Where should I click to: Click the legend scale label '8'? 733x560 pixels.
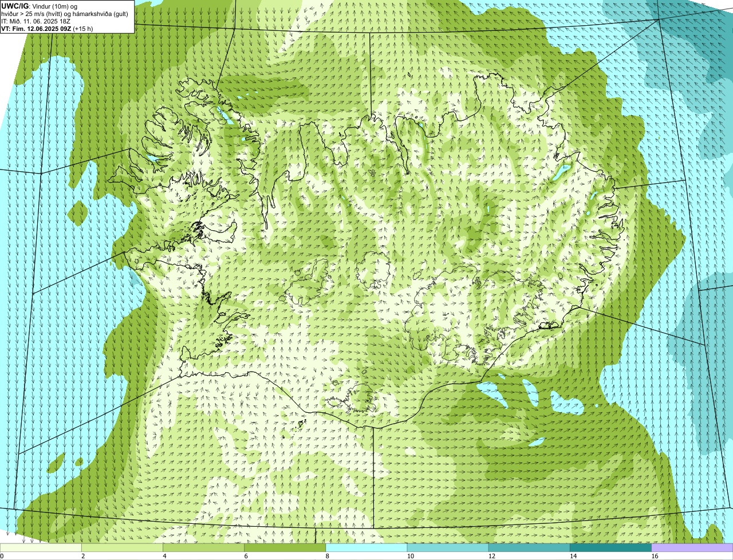[x=328, y=556]
